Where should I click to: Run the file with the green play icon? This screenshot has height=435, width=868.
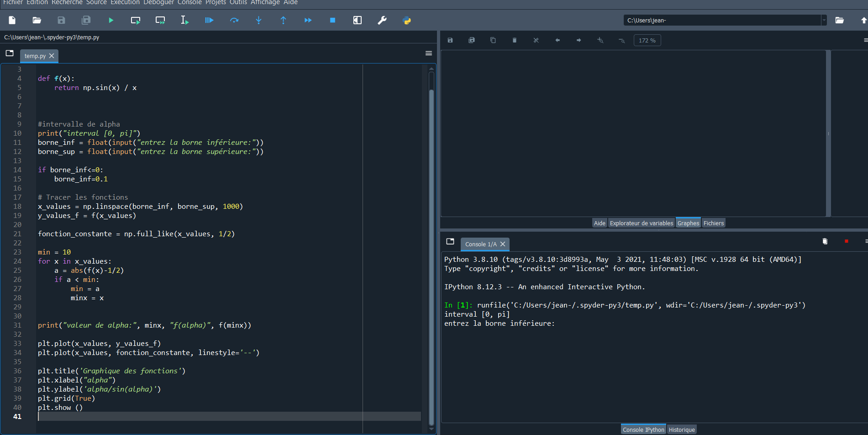111,21
